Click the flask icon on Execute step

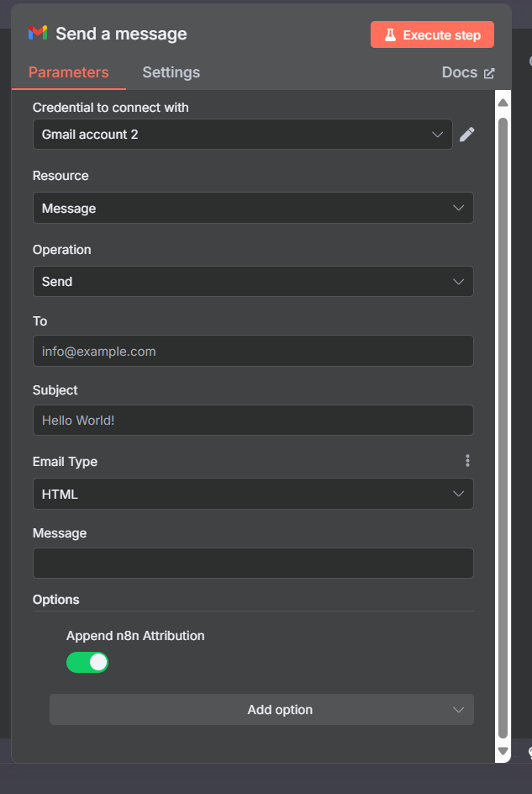390,35
